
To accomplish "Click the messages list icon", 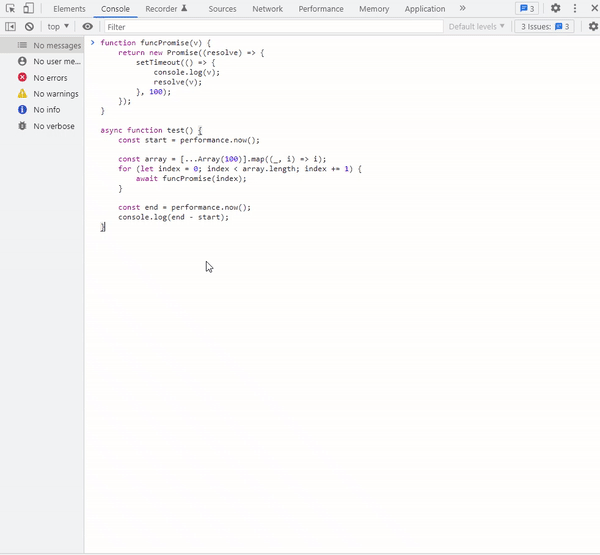I will point(22,45).
